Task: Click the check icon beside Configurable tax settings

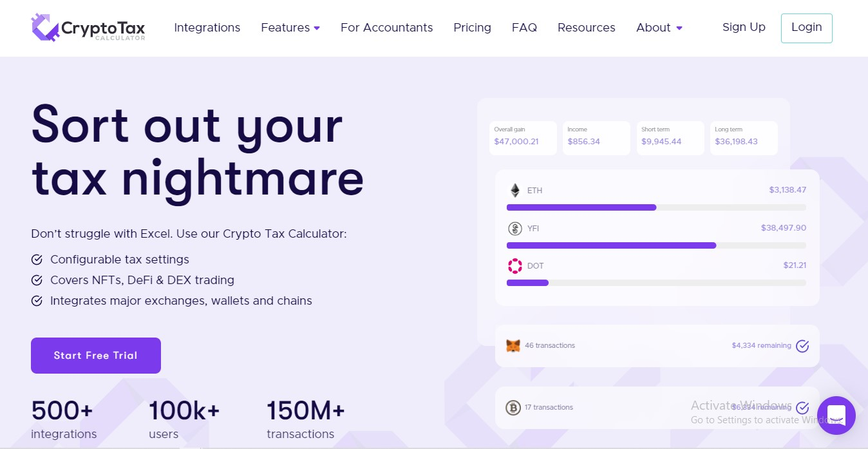Action: point(37,260)
